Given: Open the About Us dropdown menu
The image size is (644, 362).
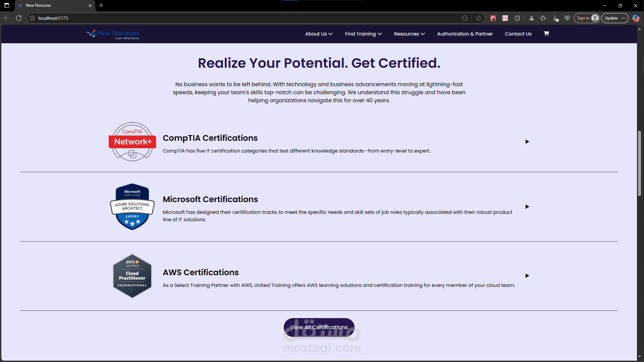Looking at the screenshot, I should [319, 34].
